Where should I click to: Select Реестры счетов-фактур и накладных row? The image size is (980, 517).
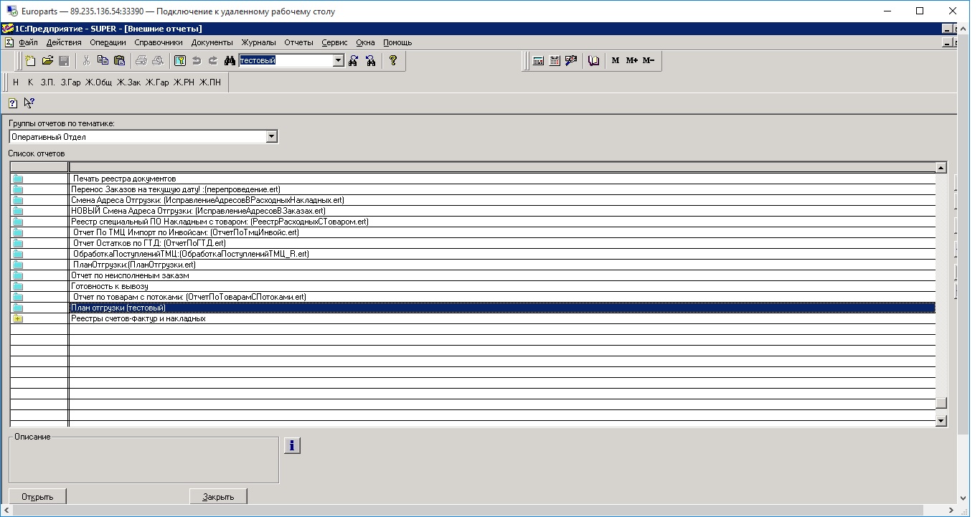[138, 318]
